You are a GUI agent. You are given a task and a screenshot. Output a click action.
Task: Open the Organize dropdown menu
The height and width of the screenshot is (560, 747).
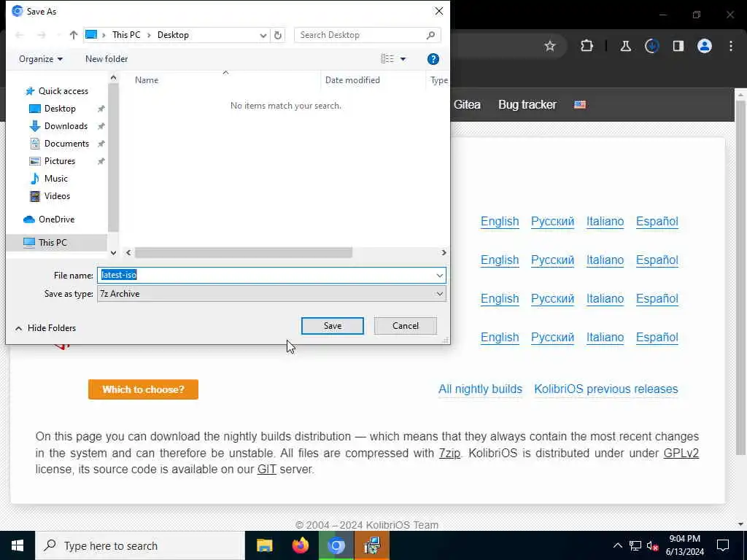click(41, 59)
